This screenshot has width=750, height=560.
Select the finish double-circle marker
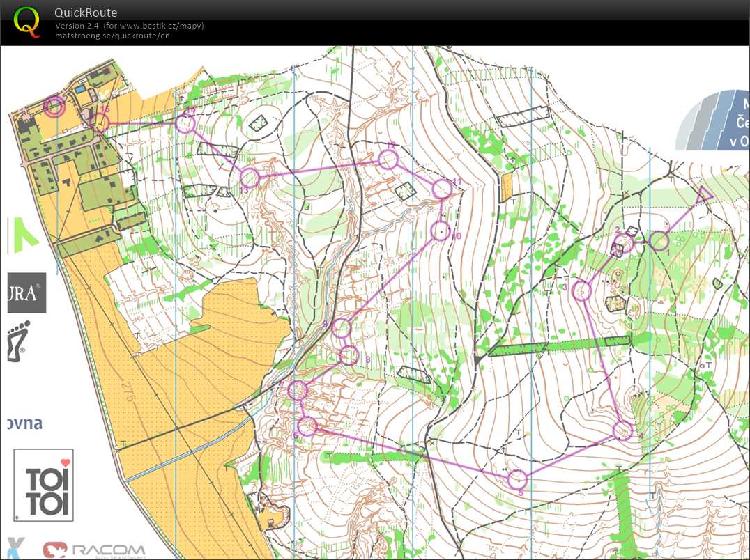coord(54,106)
